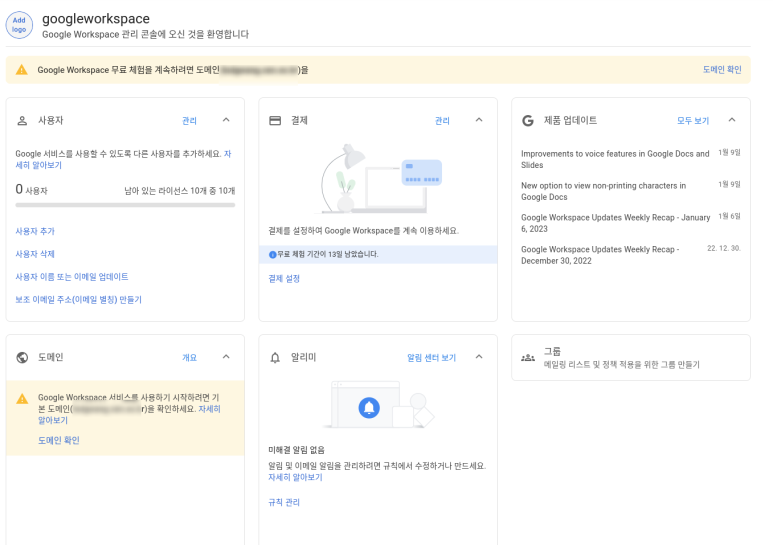Viewport: 773px width, 545px height.
Task: Click 사용자 삭제 link
Action: (x=35, y=254)
